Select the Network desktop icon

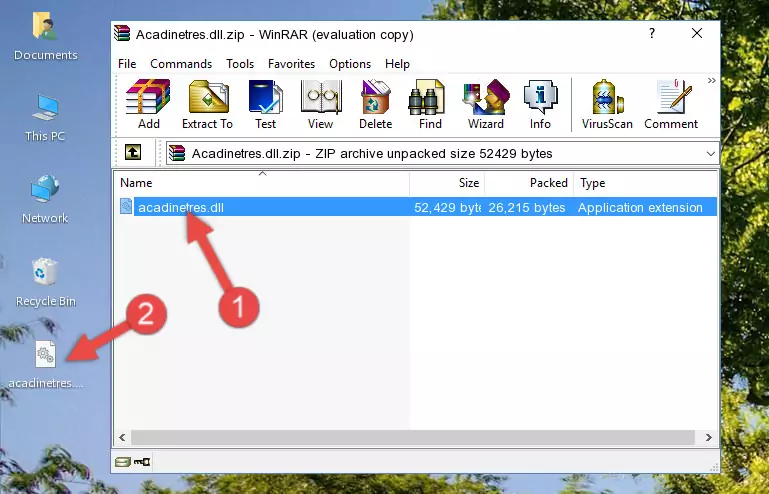[45, 199]
